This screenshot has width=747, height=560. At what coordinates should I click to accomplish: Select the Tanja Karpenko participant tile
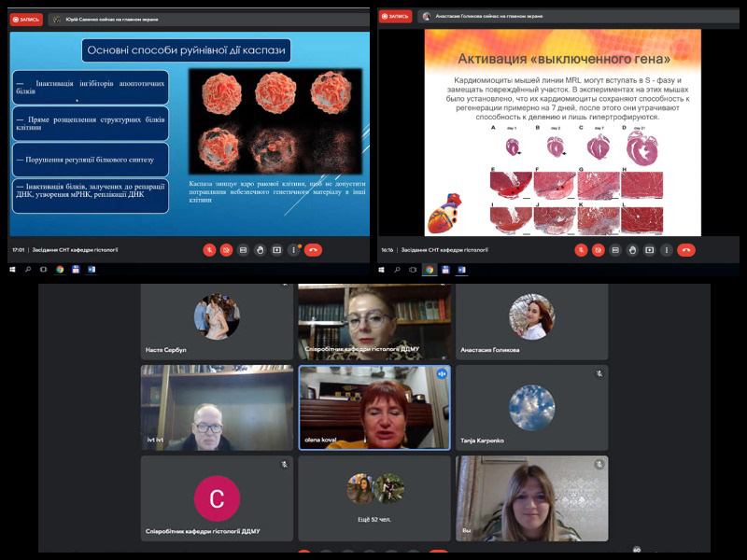(531, 408)
